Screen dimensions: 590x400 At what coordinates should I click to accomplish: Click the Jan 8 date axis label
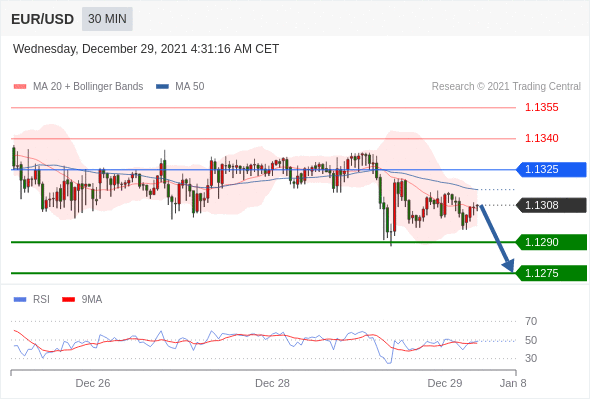click(x=513, y=383)
